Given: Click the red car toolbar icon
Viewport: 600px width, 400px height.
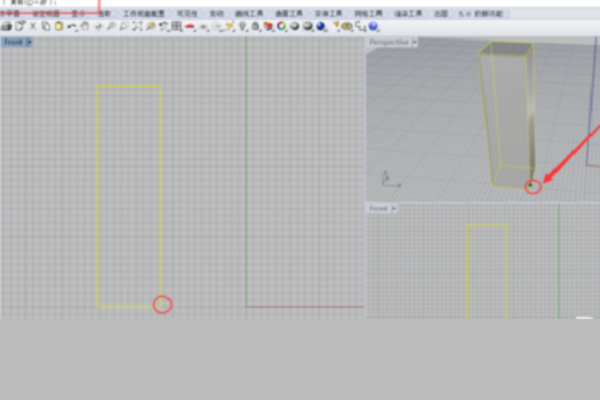Looking at the screenshot, I should point(190,26).
